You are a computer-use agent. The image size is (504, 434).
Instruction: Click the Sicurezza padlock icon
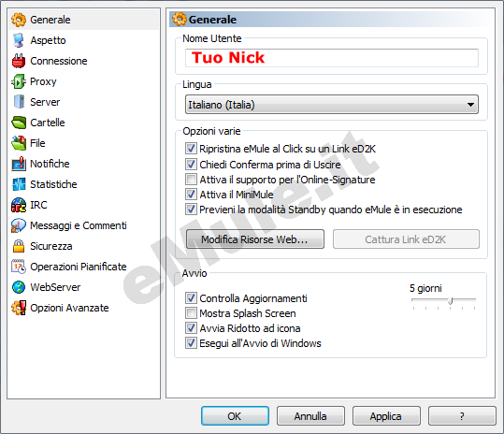[x=19, y=246]
